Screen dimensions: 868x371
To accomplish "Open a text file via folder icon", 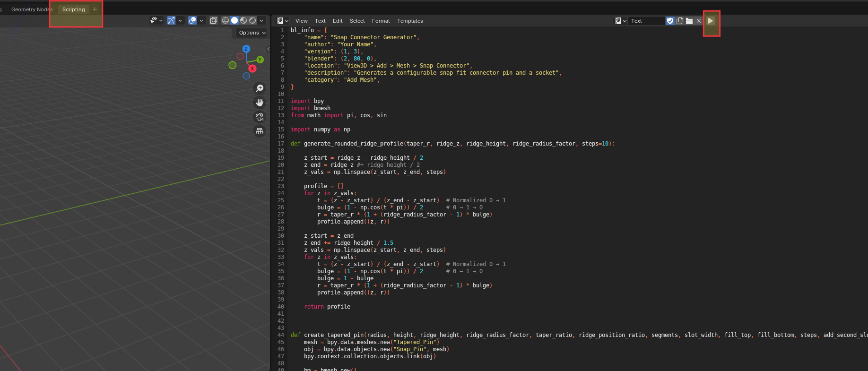I will (689, 21).
